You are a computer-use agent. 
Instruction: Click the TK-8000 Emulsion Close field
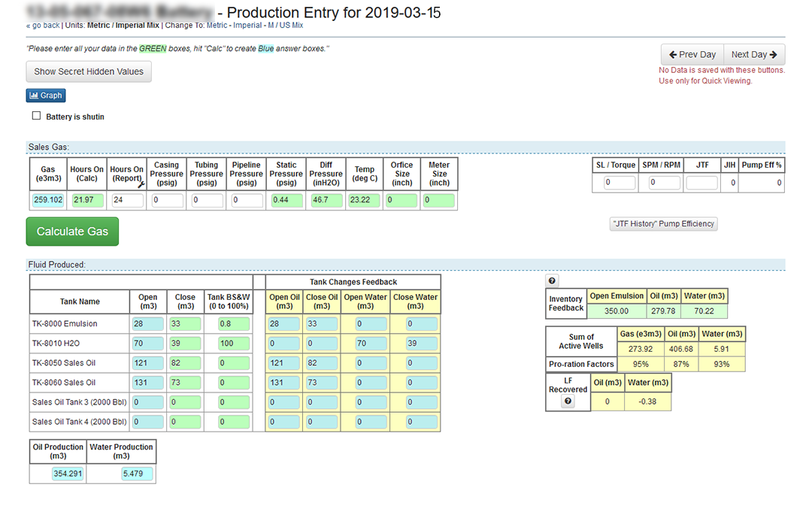tap(184, 324)
